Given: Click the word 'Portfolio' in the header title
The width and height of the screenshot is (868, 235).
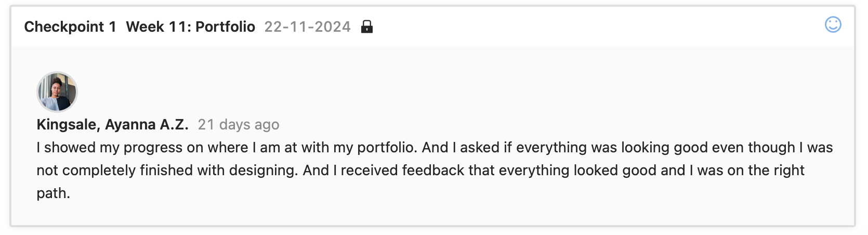Looking at the screenshot, I should point(225,27).
